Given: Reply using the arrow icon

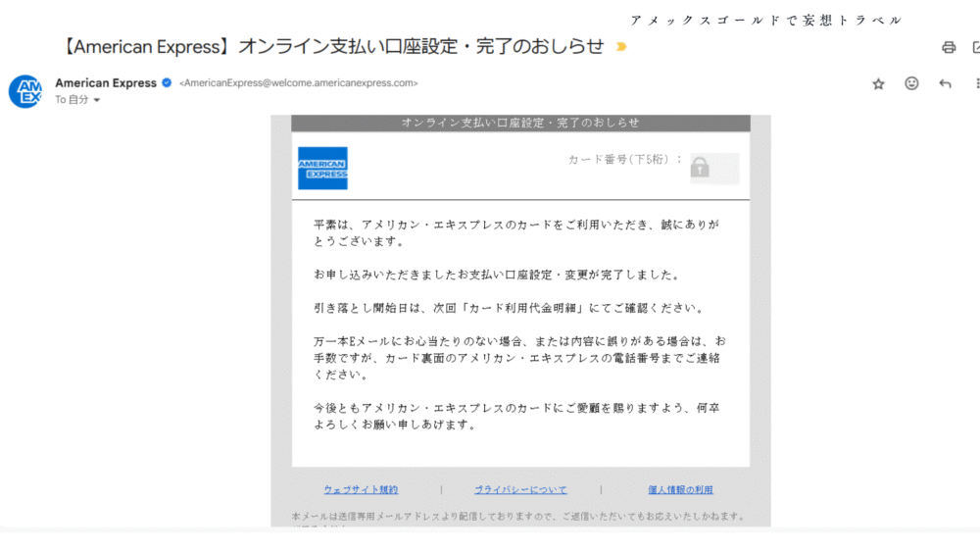Looking at the screenshot, I should (945, 83).
